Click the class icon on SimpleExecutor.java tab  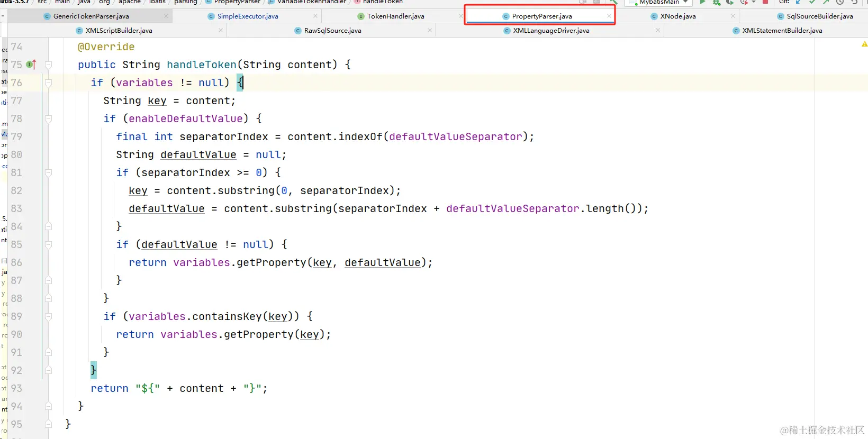click(x=212, y=16)
